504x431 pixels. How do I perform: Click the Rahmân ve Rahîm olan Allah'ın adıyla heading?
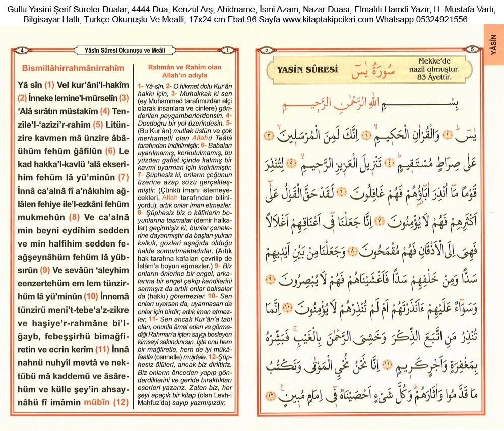click(x=184, y=71)
